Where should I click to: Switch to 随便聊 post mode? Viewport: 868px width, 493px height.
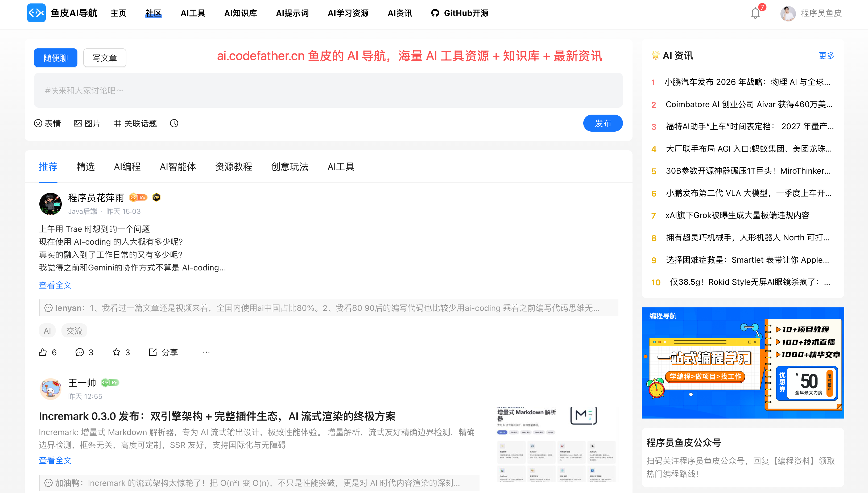pos(56,58)
